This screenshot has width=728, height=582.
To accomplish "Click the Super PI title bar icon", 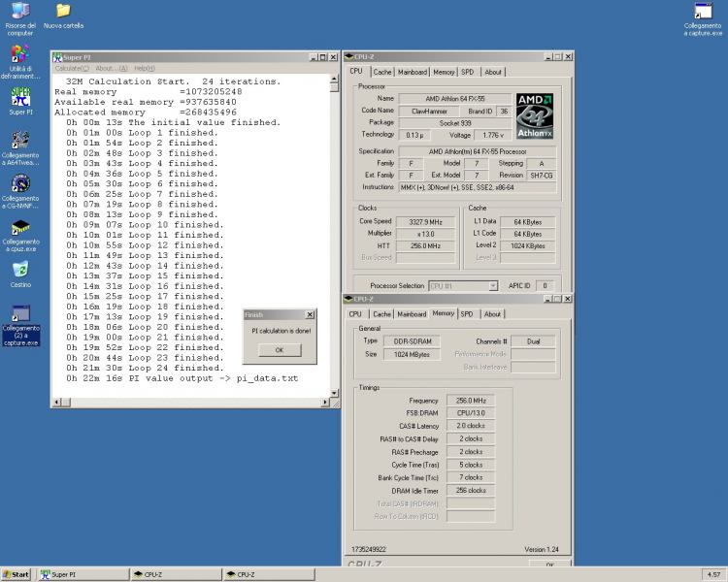I will click(57, 57).
